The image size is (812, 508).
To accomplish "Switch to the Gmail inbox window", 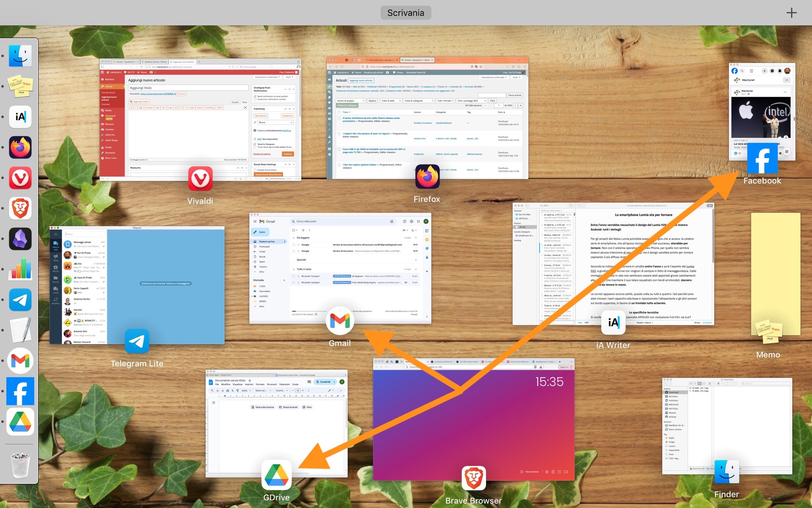I will tap(340, 268).
